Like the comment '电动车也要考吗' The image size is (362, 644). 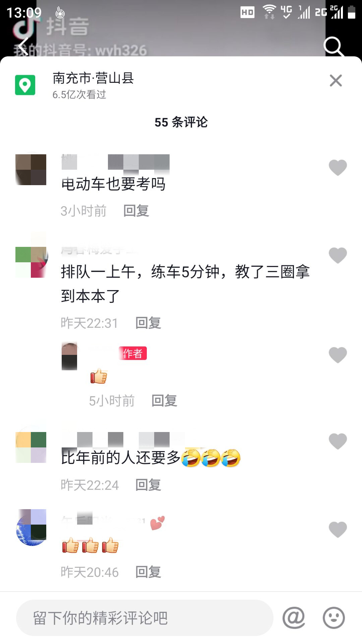coord(338,167)
